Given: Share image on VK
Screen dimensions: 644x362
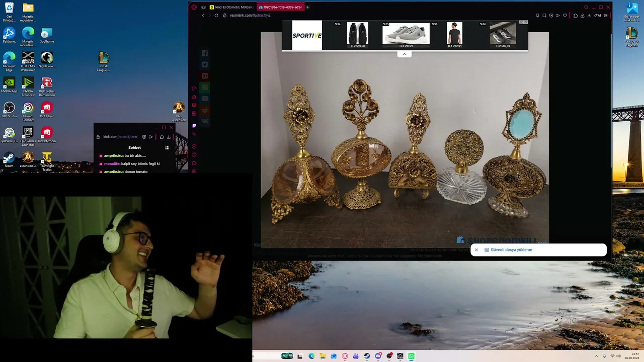Looking at the screenshot, I should tap(205, 121).
